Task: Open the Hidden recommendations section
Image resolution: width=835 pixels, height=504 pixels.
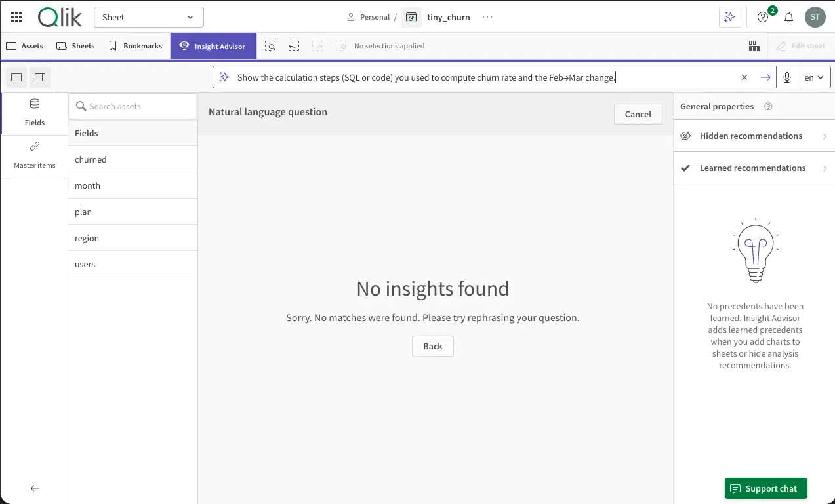Action: (753, 136)
